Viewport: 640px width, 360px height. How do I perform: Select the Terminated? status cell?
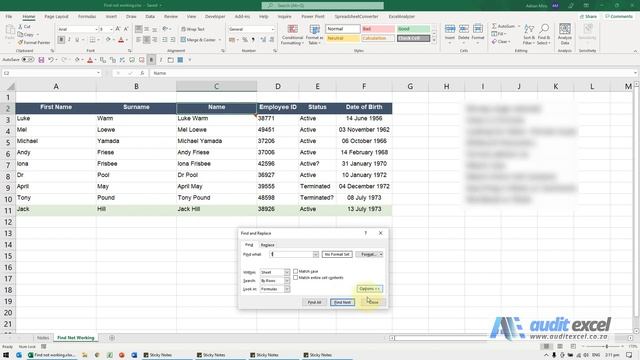click(317, 198)
